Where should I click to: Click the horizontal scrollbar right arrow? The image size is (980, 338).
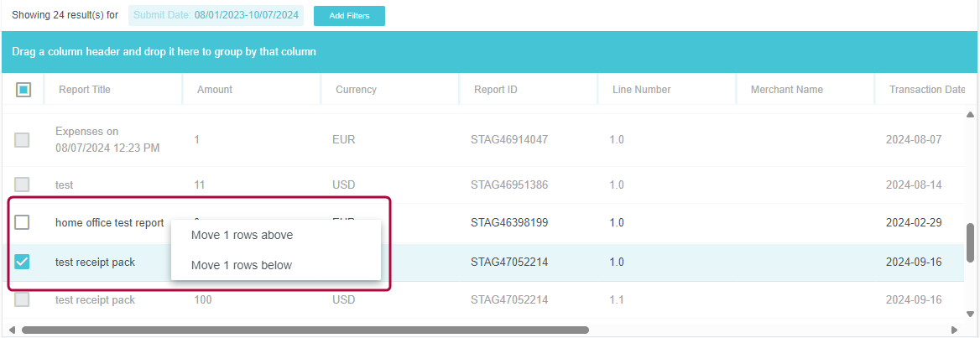click(954, 330)
